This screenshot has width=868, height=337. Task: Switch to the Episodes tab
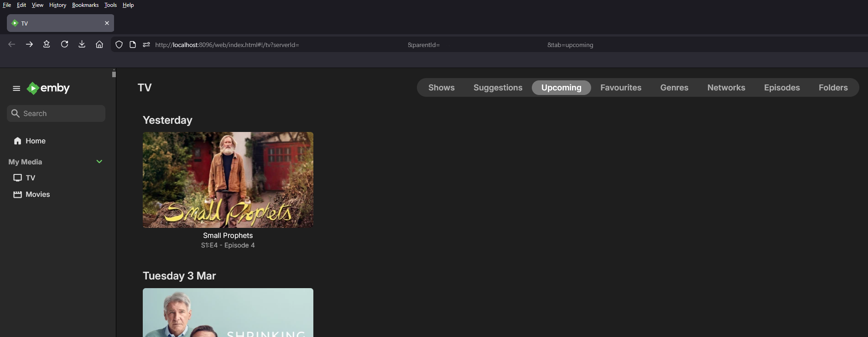pos(782,88)
